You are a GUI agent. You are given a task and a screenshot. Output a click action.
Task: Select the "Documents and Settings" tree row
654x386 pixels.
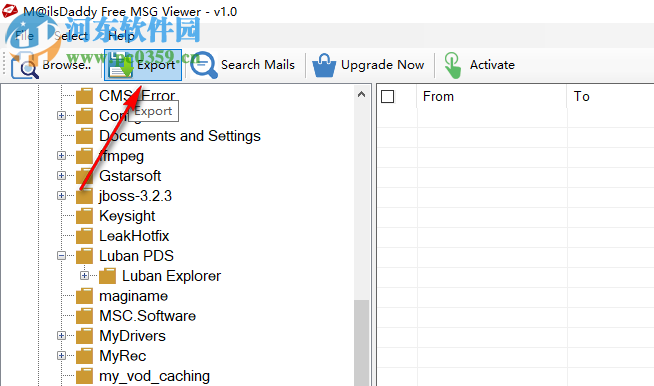coord(180,136)
